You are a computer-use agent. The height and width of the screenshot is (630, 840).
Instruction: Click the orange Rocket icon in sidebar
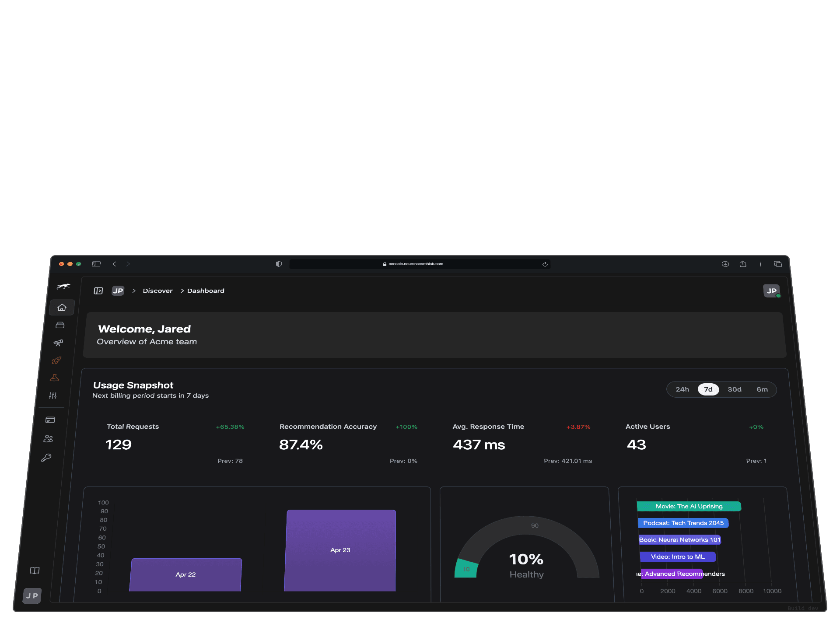[56, 360]
